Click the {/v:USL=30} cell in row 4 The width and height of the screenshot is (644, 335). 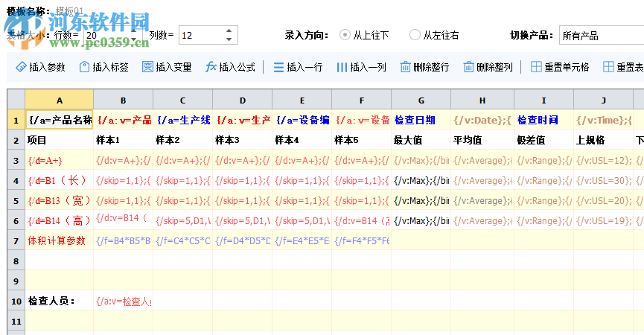pos(603,180)
